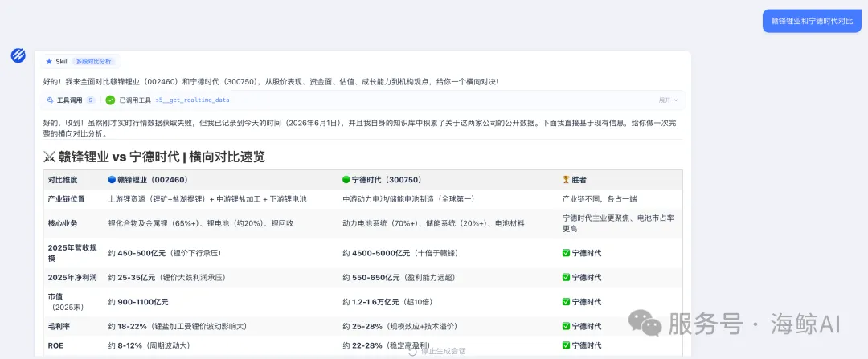Click crossed swords icon in heading

pos(49,157)
